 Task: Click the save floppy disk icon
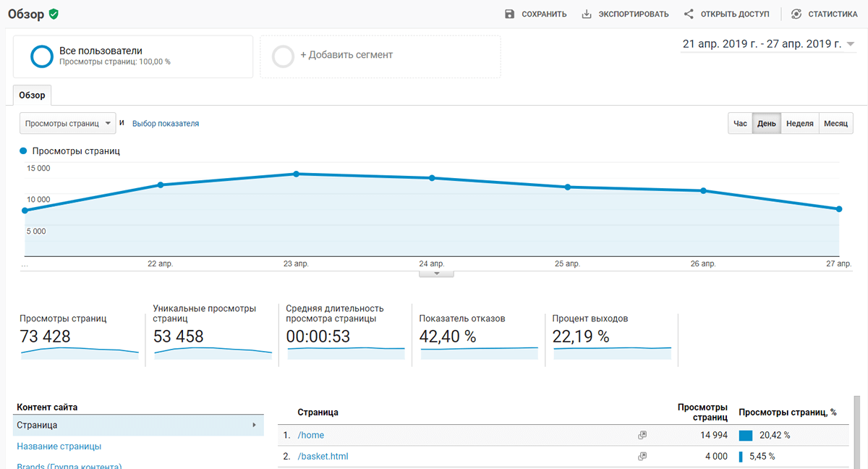(x=509, y=14)
